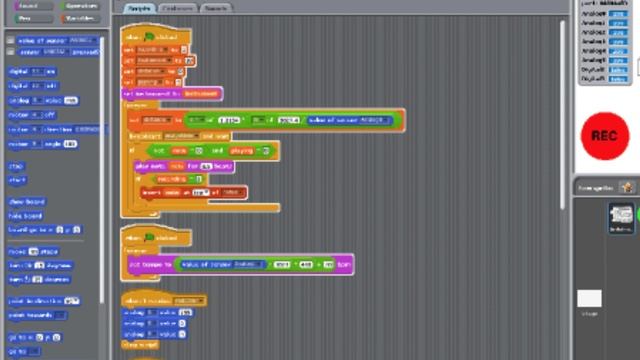Open the pin dropdown in palette 'sensor pressed?' block
Viewport: 640px width, 360px height.
pyautogui.click(x=55, y=52)
